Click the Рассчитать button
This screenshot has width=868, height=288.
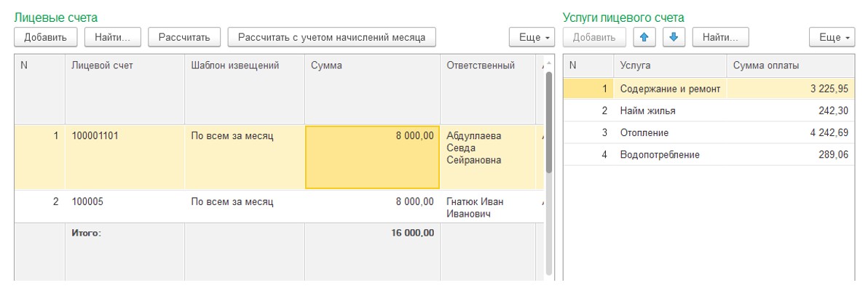pos(184,37)
